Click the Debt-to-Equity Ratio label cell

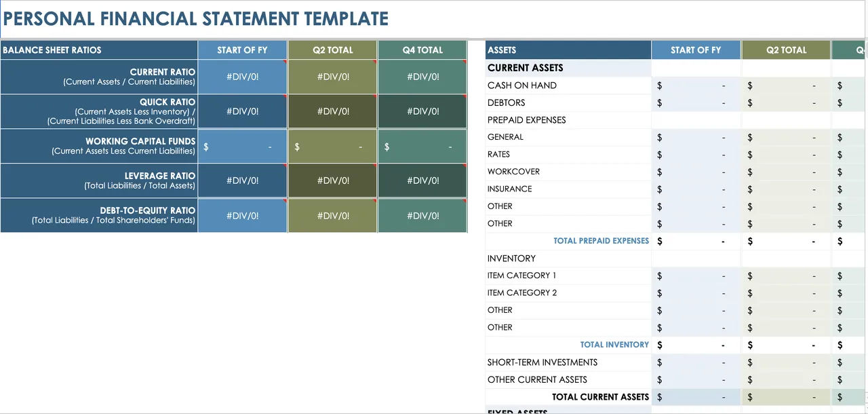[x=99, y=215]
